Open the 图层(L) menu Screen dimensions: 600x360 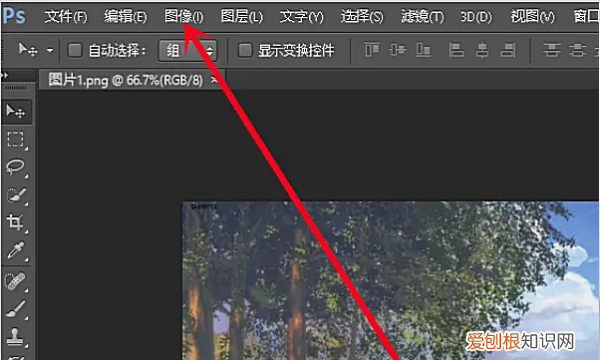242,16
